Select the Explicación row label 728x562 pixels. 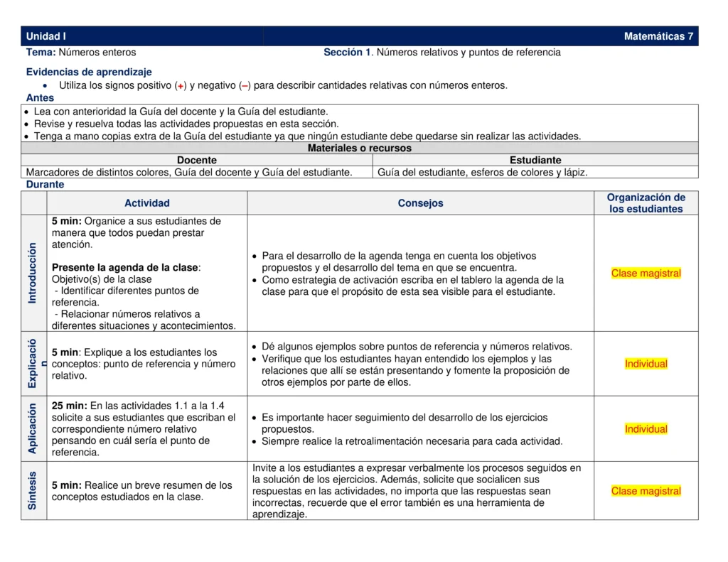pos(33,364)
